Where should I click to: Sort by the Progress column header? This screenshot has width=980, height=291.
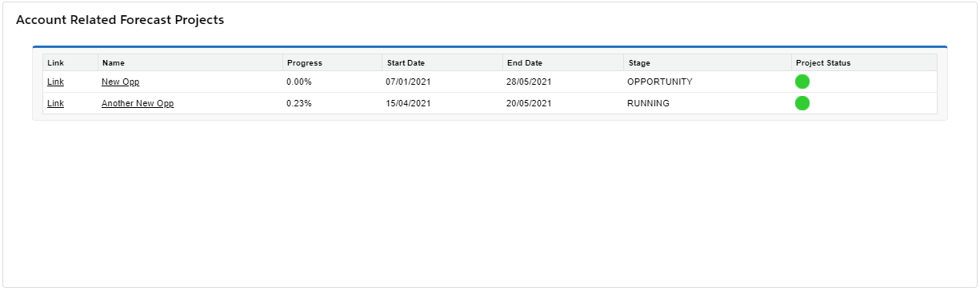point(333,63)
